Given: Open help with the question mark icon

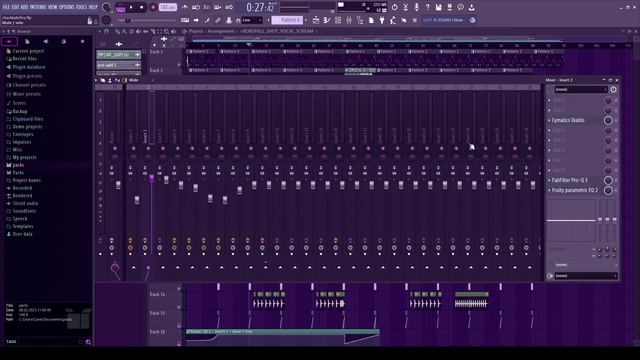Looking at the screenshot, I should (427, 7).
